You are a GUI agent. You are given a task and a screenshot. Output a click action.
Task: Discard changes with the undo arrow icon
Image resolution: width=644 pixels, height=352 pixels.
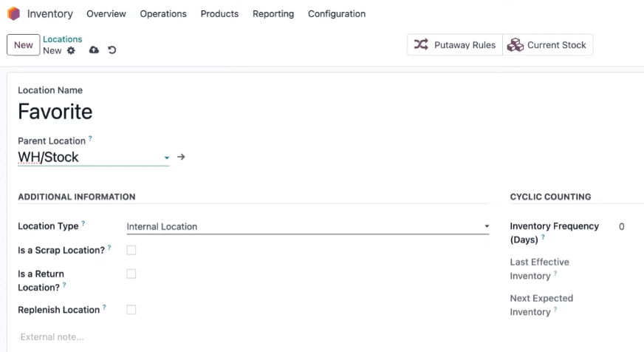coord(112,50)
